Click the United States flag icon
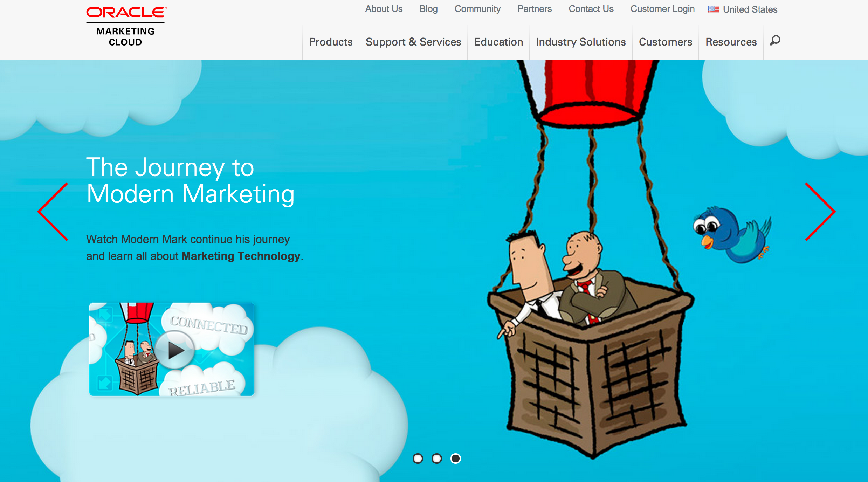The width and height of the screenshot is (868, 482). click(714, 9)
